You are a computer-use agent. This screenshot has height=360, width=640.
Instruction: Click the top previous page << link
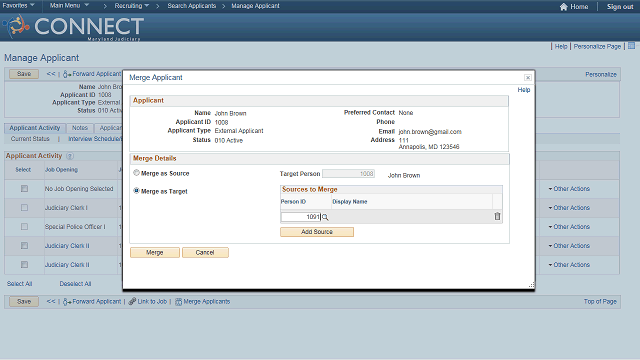tap(51, 73)
